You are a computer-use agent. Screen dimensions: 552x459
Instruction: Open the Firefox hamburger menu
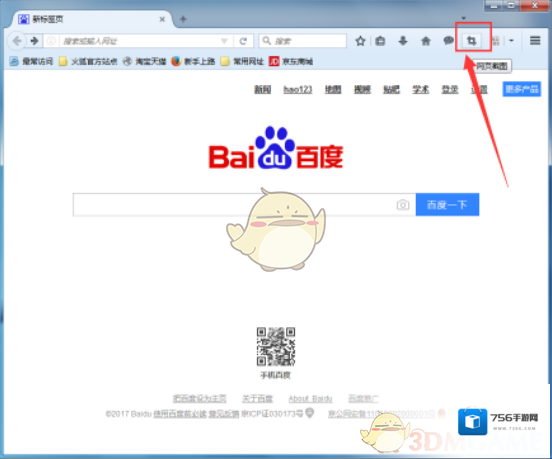[x=535, y=41]
